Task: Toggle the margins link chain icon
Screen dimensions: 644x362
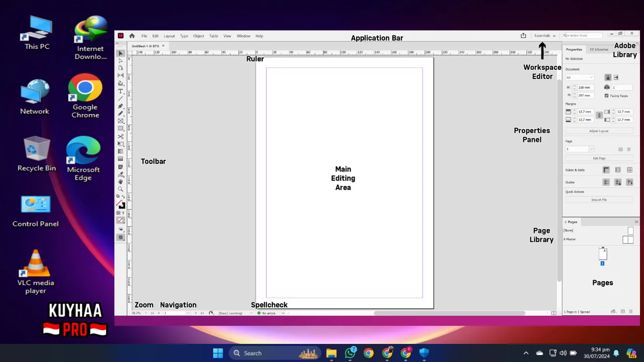Action: tap(599, 115)
